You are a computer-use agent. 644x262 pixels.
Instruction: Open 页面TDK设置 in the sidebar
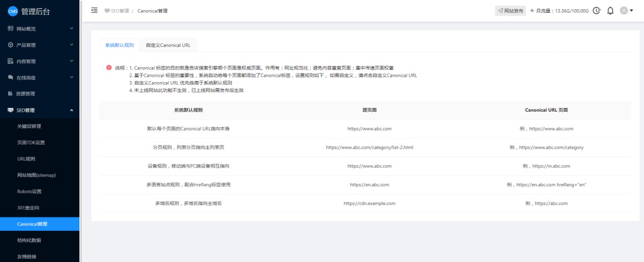[40, 143]
